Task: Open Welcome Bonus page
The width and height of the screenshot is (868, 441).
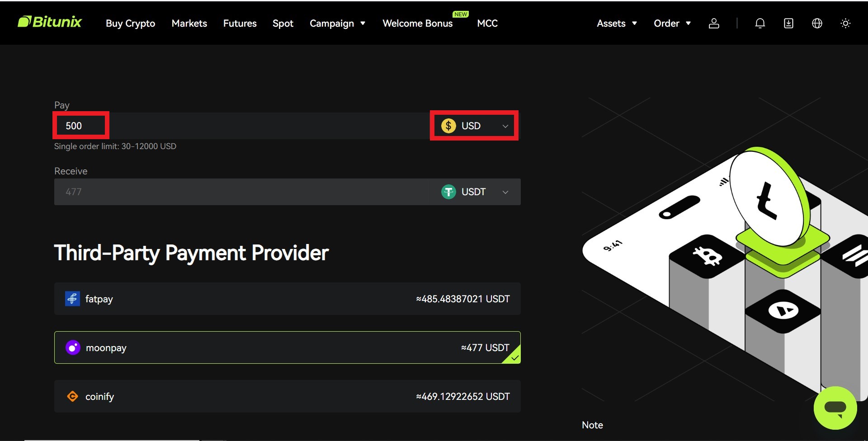Action: (417, 23)
